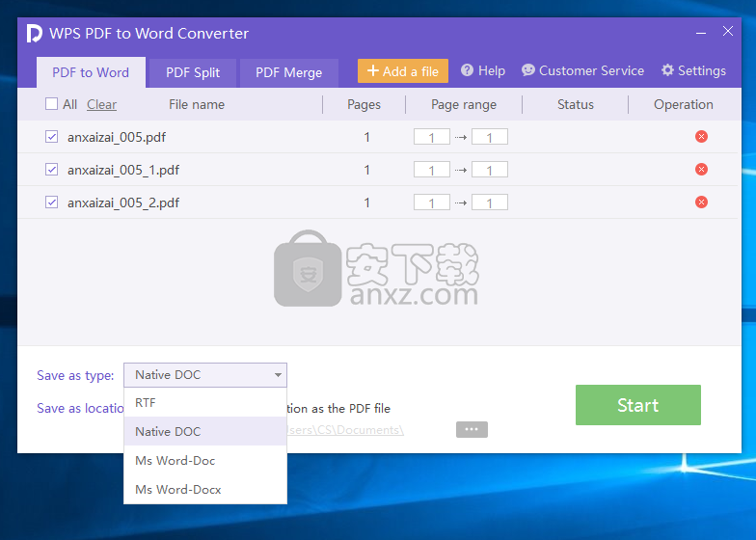Screen dimensions: 756x540
Task: Open Customer Service chat
Action: click(x=582, y=71)
